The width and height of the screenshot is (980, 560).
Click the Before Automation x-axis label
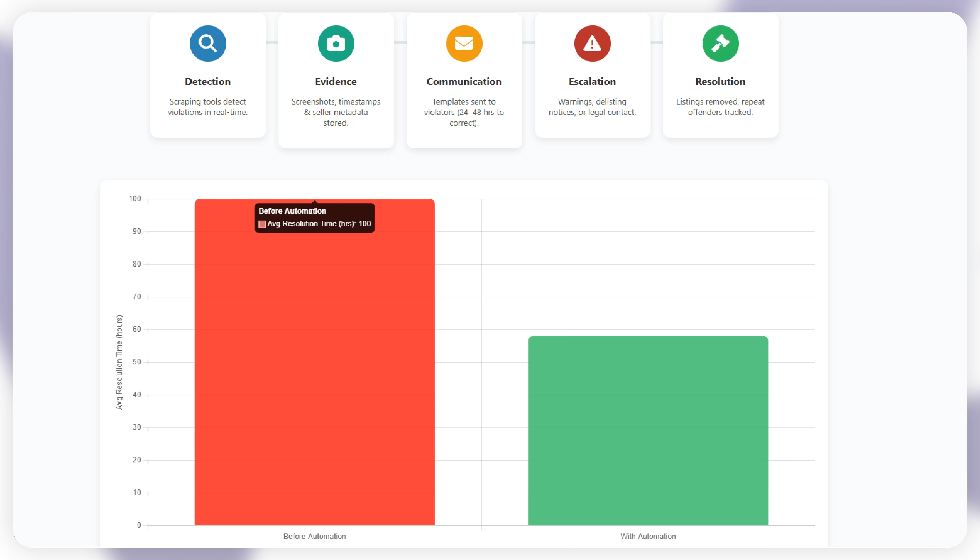314,536
